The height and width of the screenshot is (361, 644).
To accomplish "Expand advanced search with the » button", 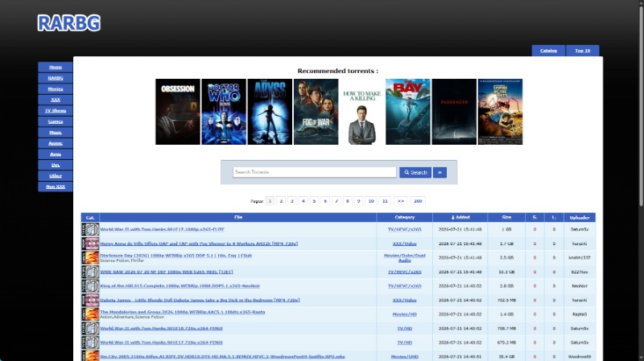I will pyautogui.click(x=440, y=172).
